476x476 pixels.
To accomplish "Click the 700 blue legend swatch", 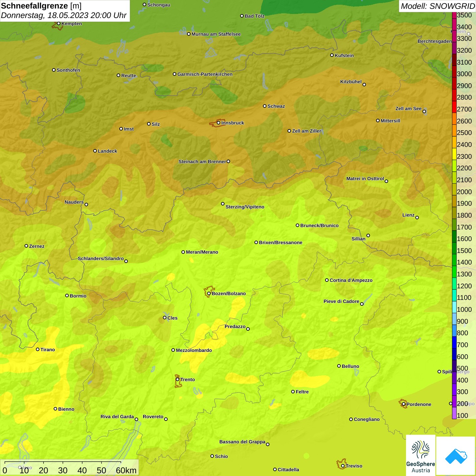I will (454, 342).
